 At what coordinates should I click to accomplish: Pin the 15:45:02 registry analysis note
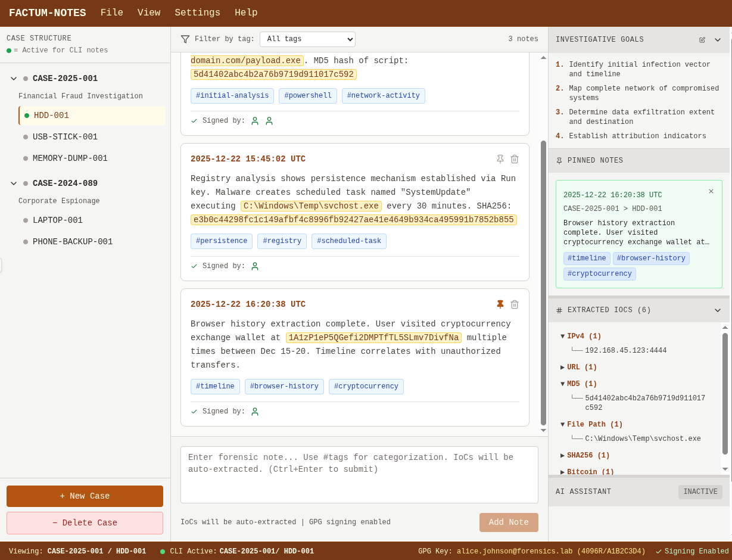tap(500, 159)
